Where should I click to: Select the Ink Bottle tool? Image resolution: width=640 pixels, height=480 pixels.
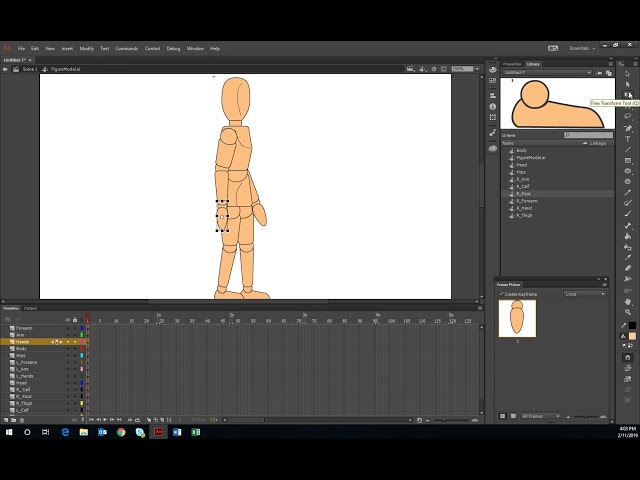(627, 247)
